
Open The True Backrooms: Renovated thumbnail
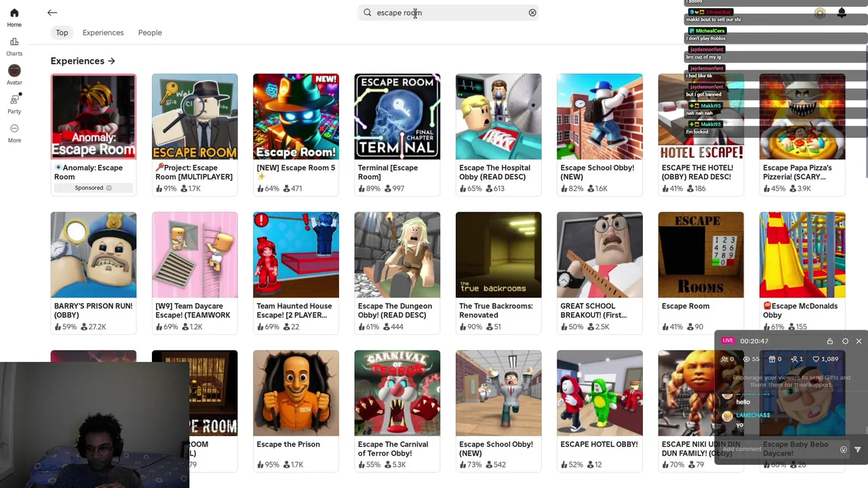(498, 255)
